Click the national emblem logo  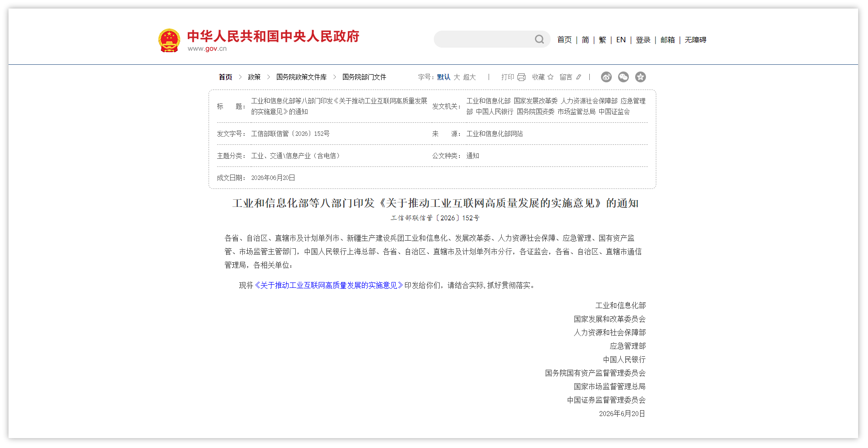pos(169,40)
